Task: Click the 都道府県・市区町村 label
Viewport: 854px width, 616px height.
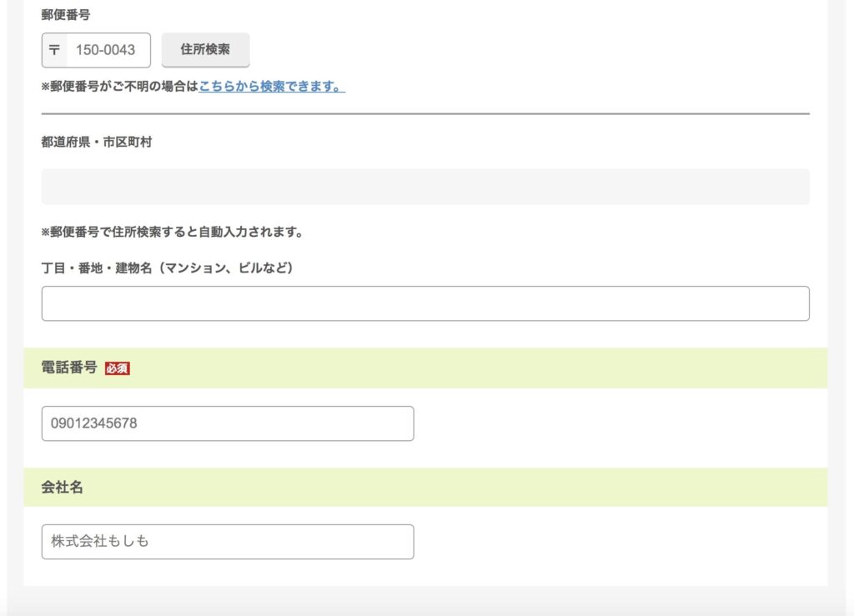Action: point(97,143)
